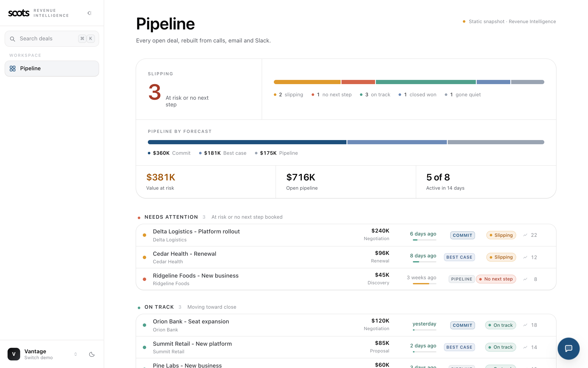588x368 pixels.
Task: Click the $381K Value at risk stat
Action: 206,182
